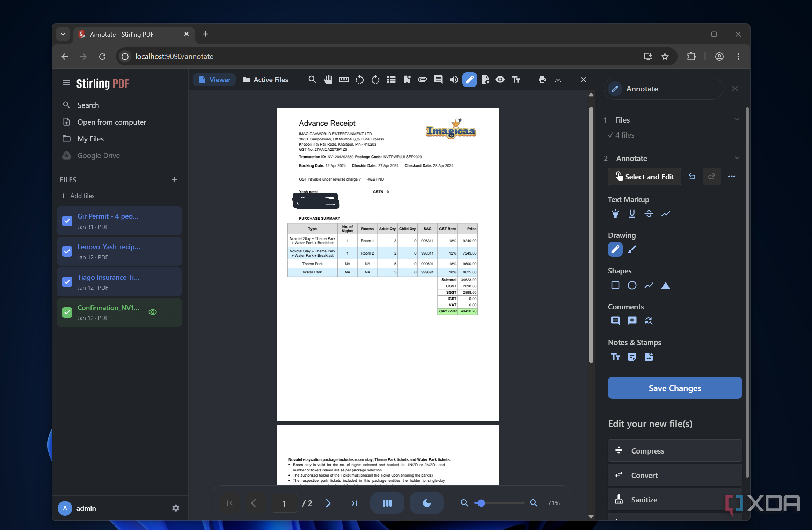Image resolution: width=812 pixels, height=530 pixels.
Task: Rotate page clockwise
Action: click(x=375, y=80)
